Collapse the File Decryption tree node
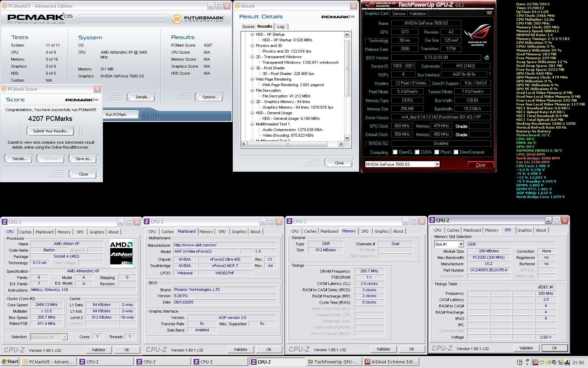This screenshot has width=588, height=368. [x=252, y=90]
